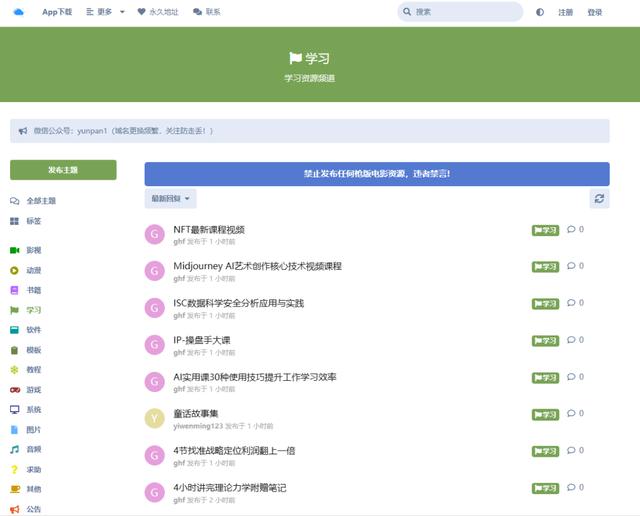
Task: Open topic 4节找准战略定位利润翻上一倍
Action: (x=234, y=451)
